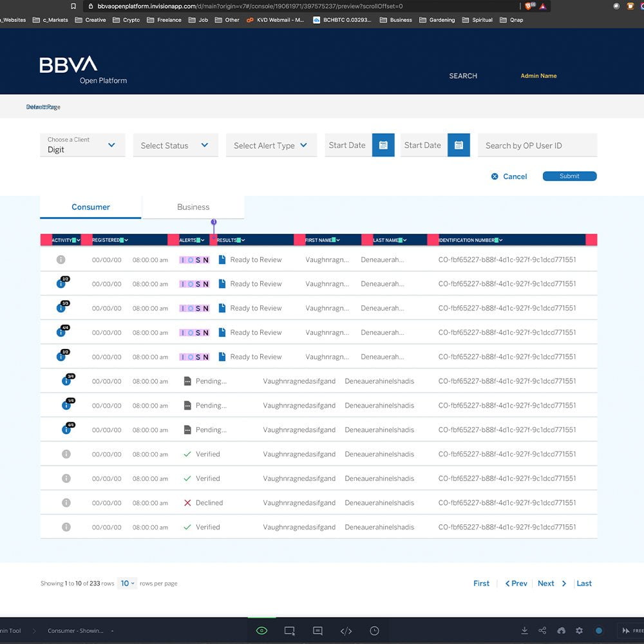
Task: Open the second Start Date calendar picker
Action: (459, 145)
